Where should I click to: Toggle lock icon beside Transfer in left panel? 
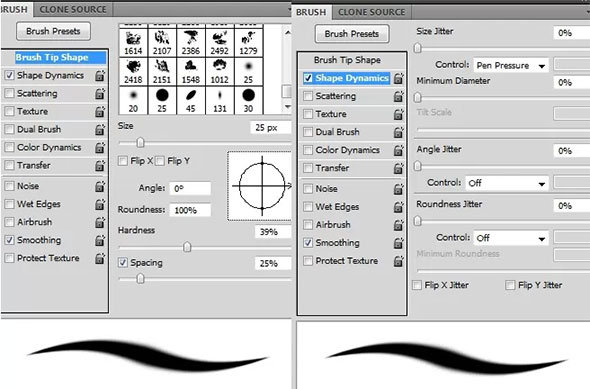click(x=100, y=166)
